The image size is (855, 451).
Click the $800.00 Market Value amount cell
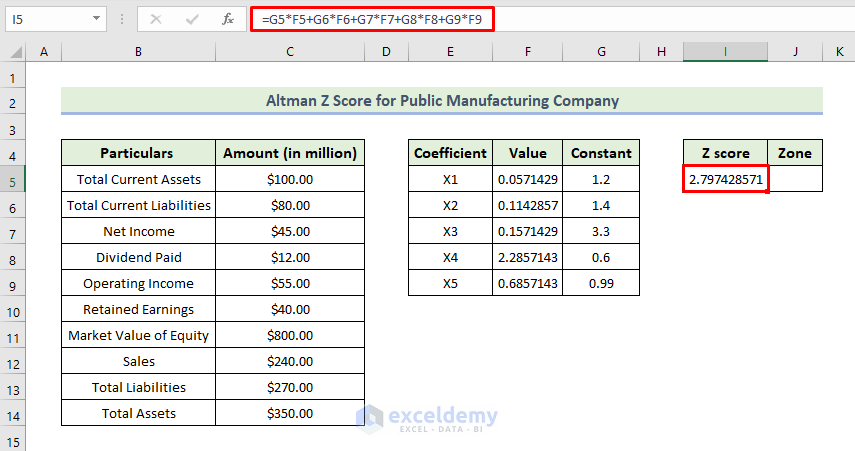click(x=288, y=335)
